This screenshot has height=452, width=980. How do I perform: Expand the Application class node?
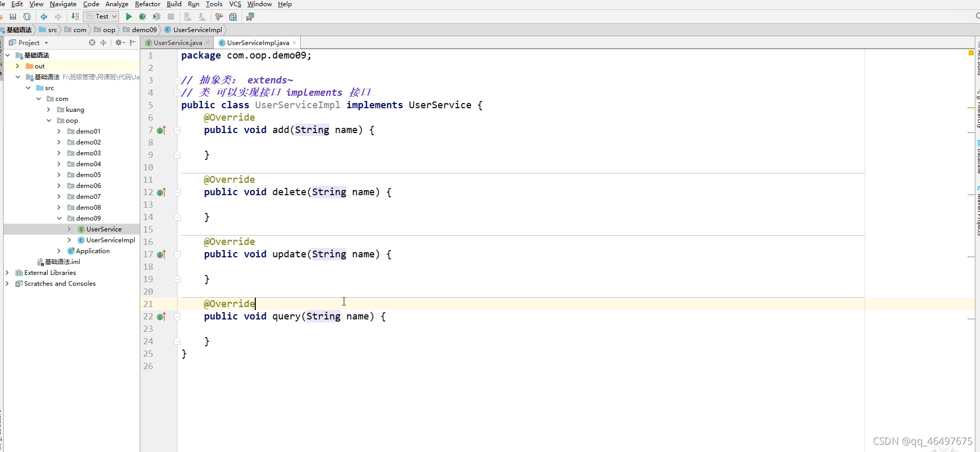[59, 251]
